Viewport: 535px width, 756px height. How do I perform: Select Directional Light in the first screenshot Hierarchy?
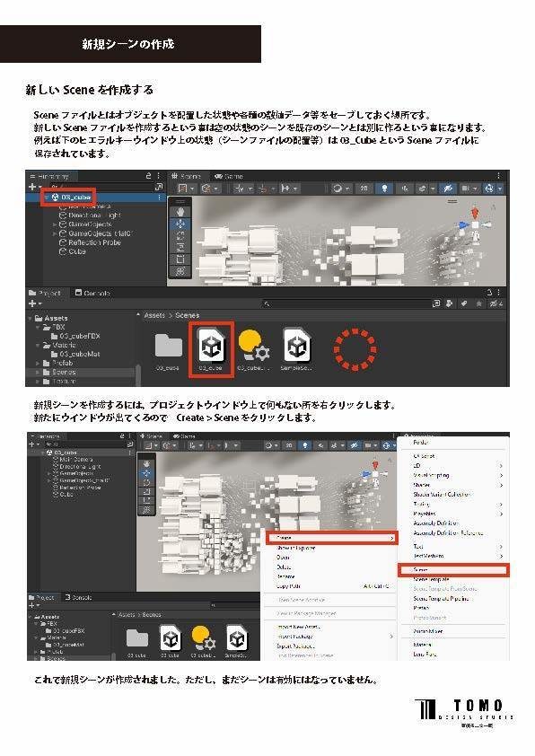pos(94,215)
